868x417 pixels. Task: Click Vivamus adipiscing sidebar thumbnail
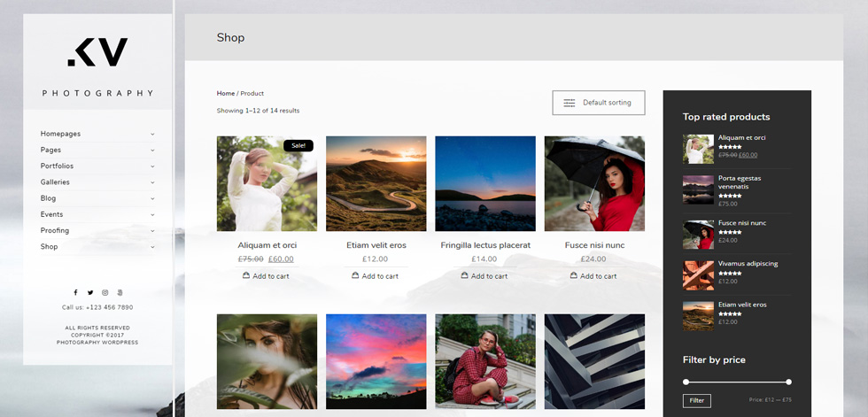[x=698, y=275]
